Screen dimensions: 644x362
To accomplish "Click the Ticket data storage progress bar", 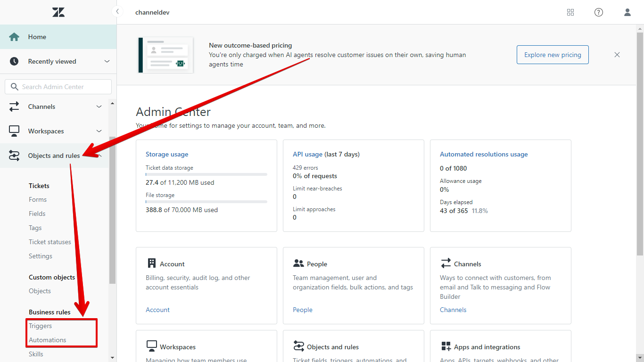I will pyautogui.click(x=206, y=174).
